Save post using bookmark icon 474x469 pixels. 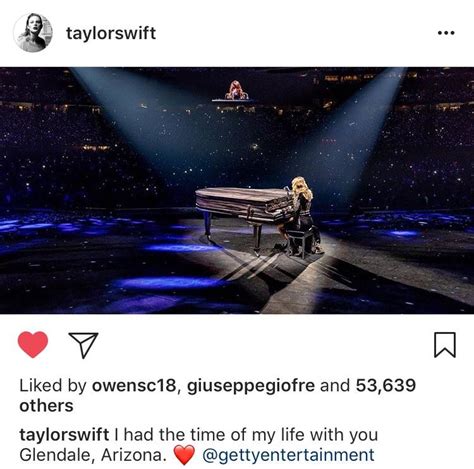[x=445, y=345]
